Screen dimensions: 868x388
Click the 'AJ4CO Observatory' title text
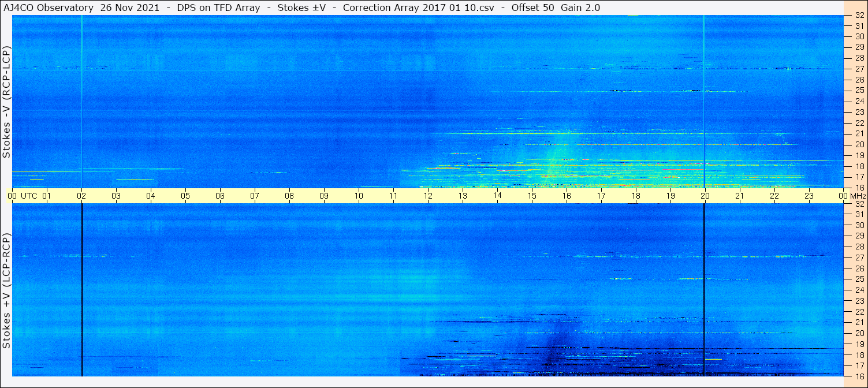(48, 8)
